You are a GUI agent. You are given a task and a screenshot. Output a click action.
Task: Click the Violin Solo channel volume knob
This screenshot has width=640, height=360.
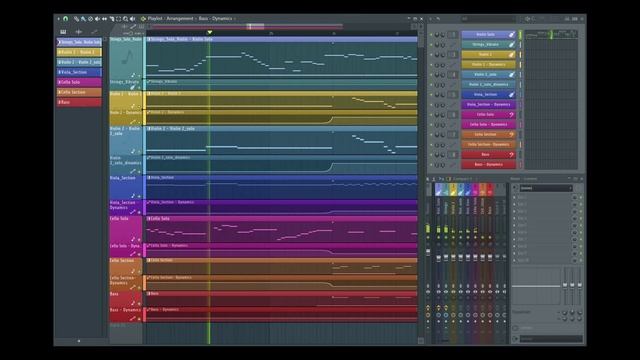pos(442,35)
